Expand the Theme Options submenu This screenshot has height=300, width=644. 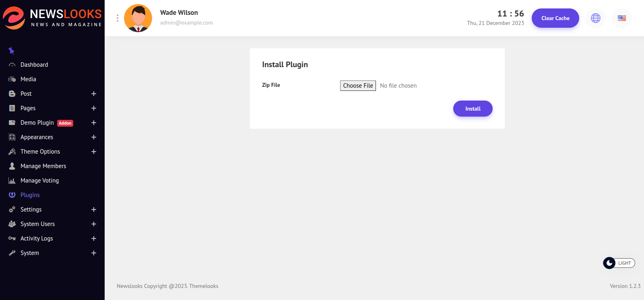pyautogui.click(x=94, y=152)
